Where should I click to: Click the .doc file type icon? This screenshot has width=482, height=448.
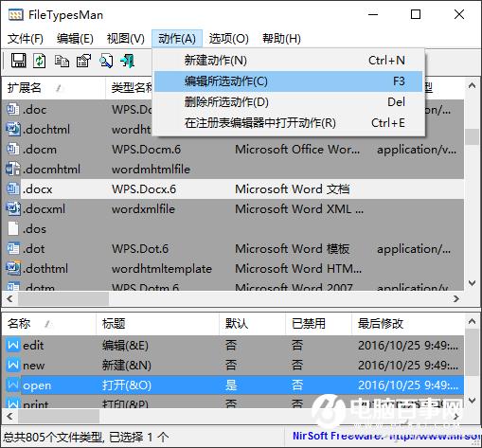(x=13, y=109)
